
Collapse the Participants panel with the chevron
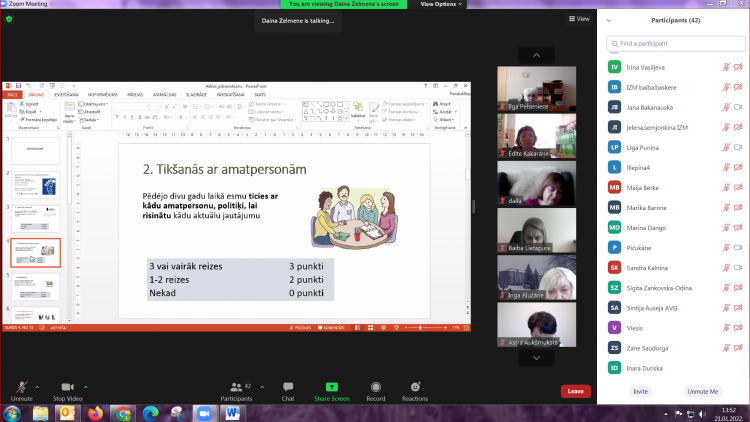coord(611,19)
